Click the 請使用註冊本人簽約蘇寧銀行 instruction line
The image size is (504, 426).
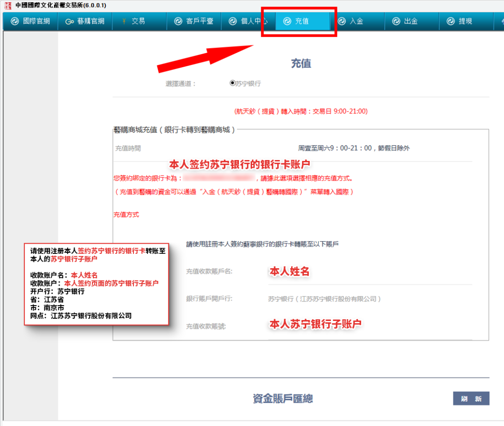point(262,244)
